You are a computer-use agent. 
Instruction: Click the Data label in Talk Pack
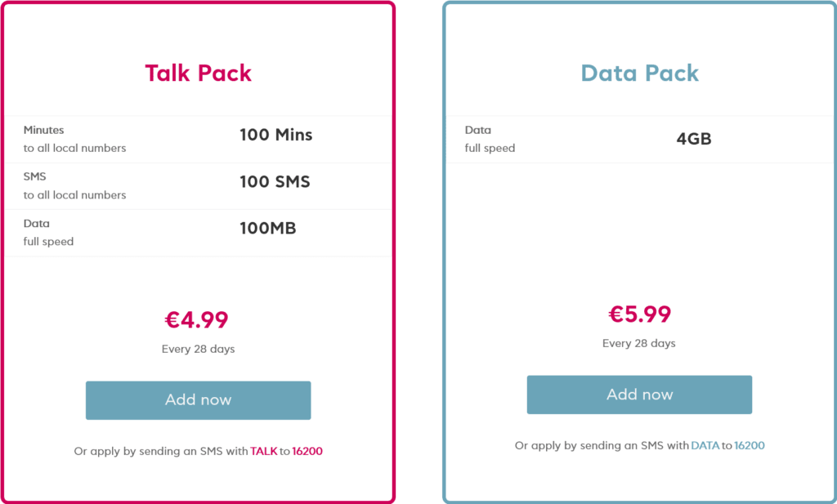tap(37, 223)
